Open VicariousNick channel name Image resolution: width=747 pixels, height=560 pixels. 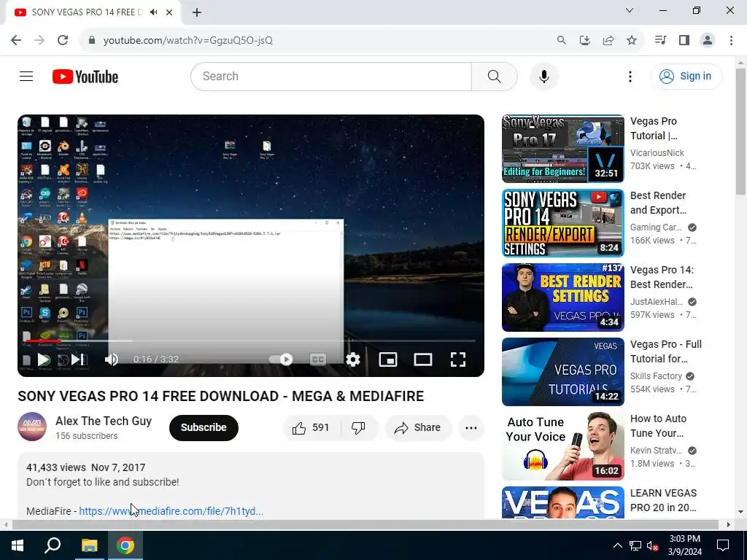(657, 153)
